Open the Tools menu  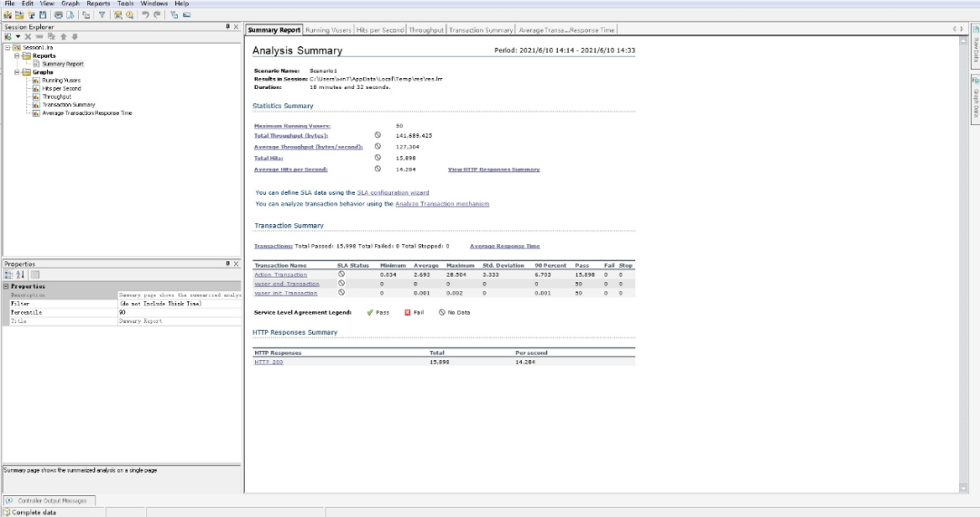tap(125, 4)
